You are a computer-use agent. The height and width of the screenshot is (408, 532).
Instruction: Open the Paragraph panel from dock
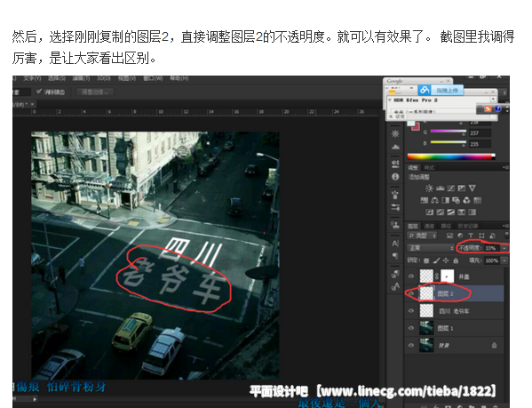pos(395,255)
